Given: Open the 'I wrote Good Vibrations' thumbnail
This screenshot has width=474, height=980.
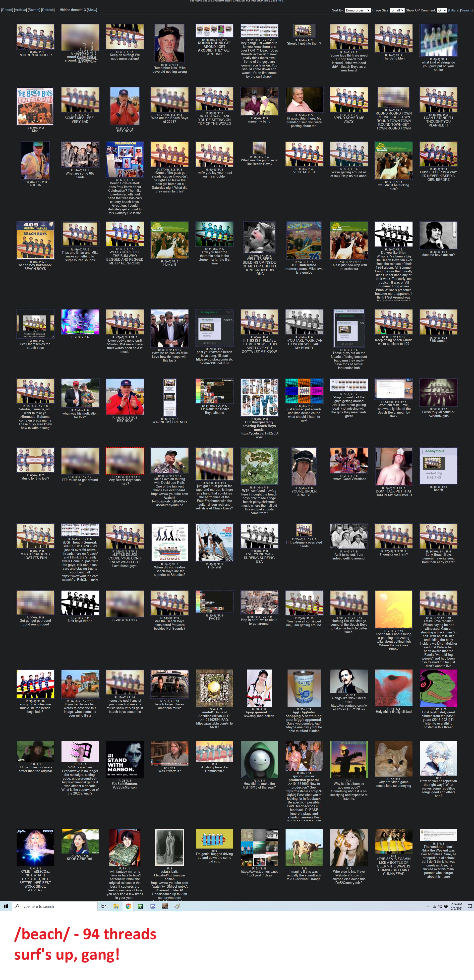Looking at the screenshot, I should [349, 460].
